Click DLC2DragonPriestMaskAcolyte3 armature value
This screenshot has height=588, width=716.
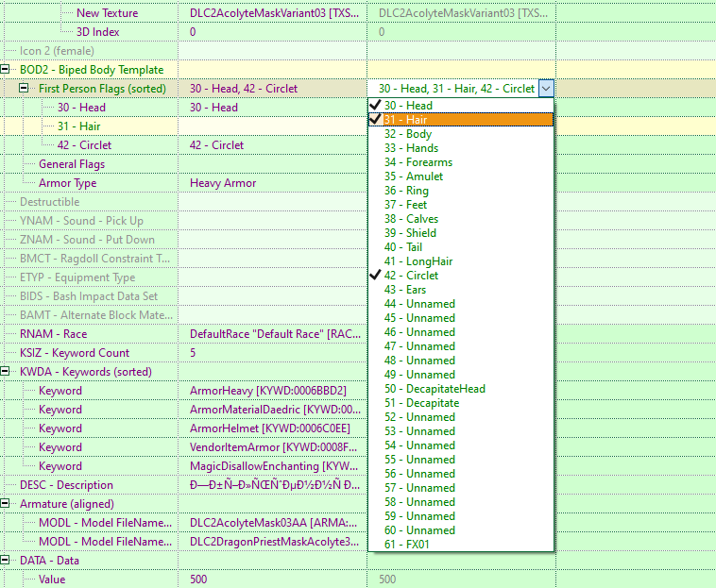click(273, 542)
